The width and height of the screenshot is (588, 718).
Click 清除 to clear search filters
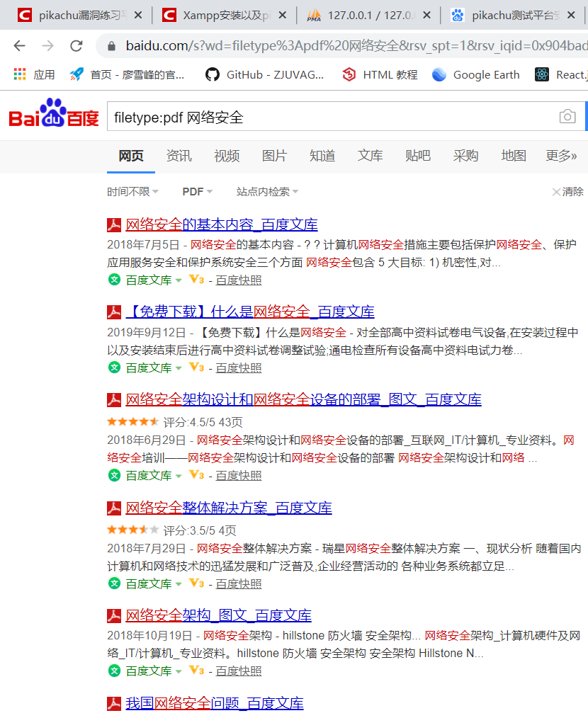(x=568, y=191)
